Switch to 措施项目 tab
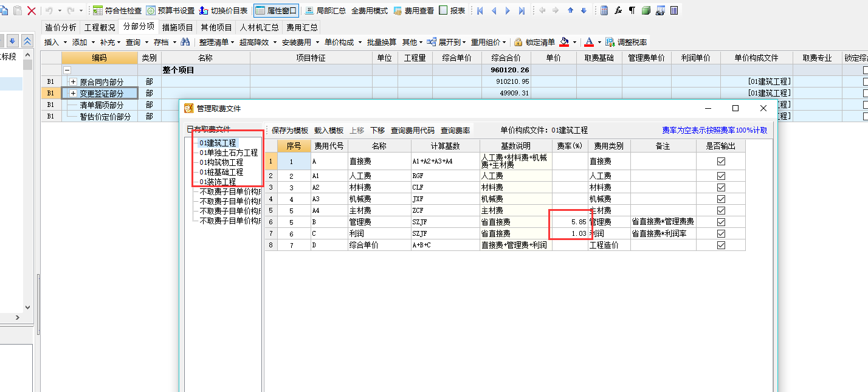The width and height of the screenshot is (868, 392). click(177, 27)
